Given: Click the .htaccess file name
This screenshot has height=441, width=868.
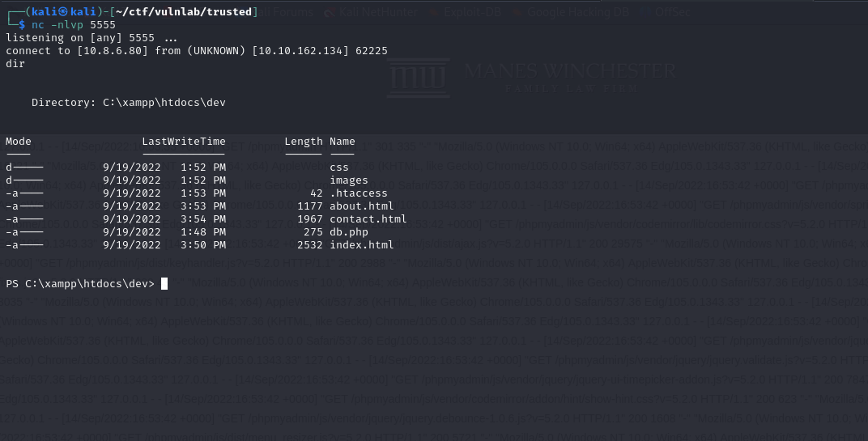Looking at the screenshot, I should (359, 193).
